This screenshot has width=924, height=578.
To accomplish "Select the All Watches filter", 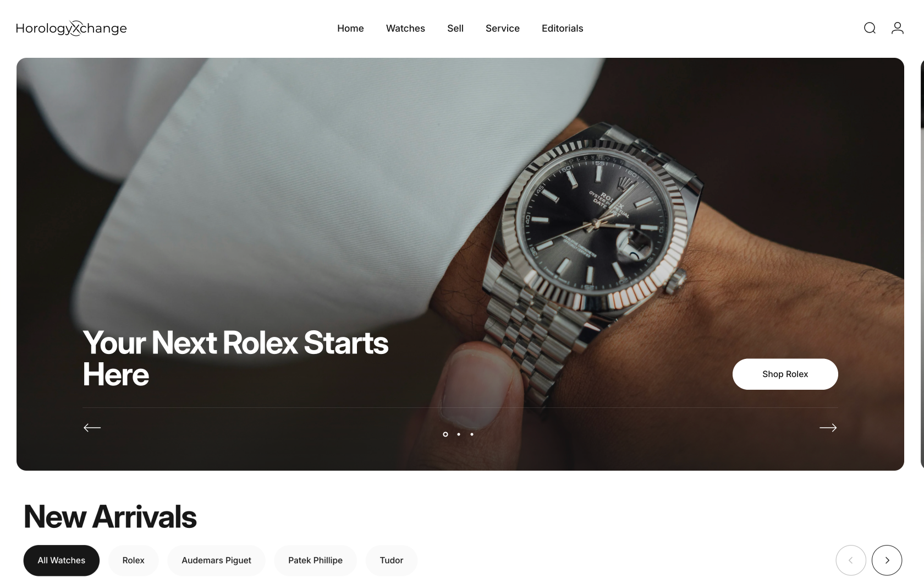I will pos(62,560).
